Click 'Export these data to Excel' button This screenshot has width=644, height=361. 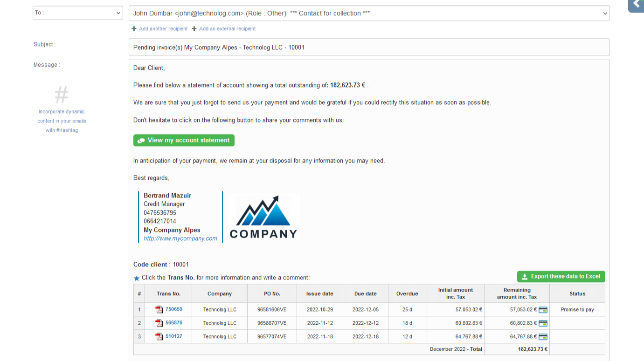click(x=561, y=277)
